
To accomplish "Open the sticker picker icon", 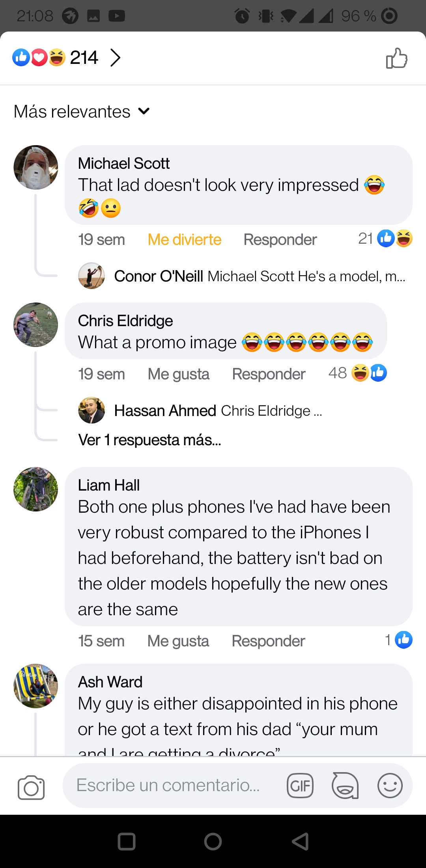I will pos(345,786).
